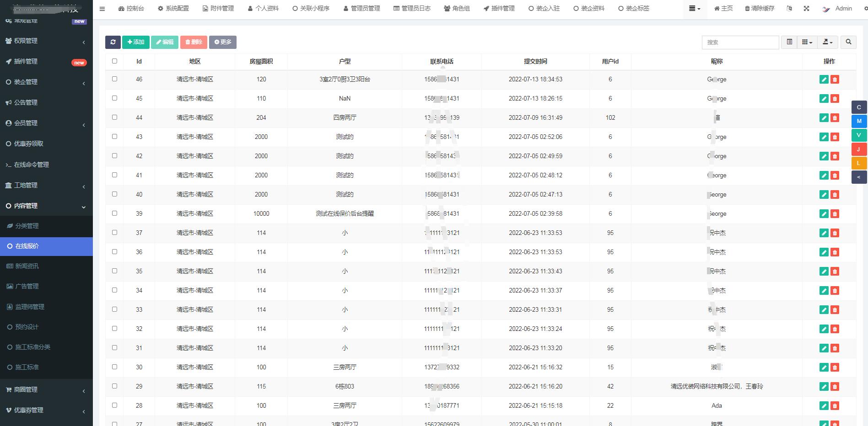
Task: Click the edit pencil icon for row 46
Action: [x=824, y=80]
